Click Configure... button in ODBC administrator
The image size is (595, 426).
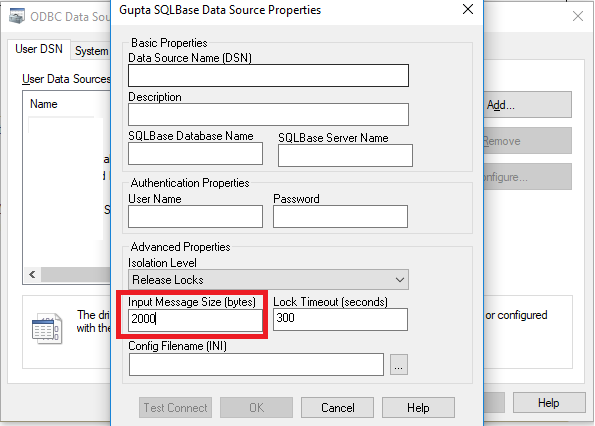(x=527, y=177)
